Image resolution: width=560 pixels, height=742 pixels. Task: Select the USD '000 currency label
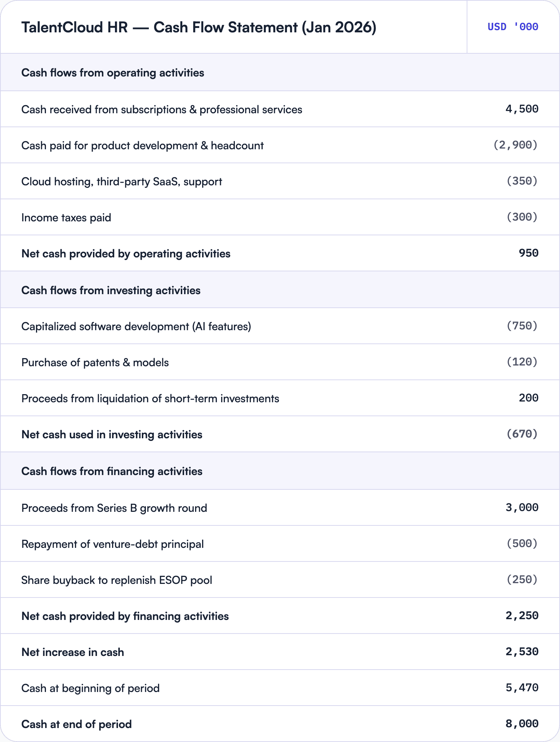513,27
